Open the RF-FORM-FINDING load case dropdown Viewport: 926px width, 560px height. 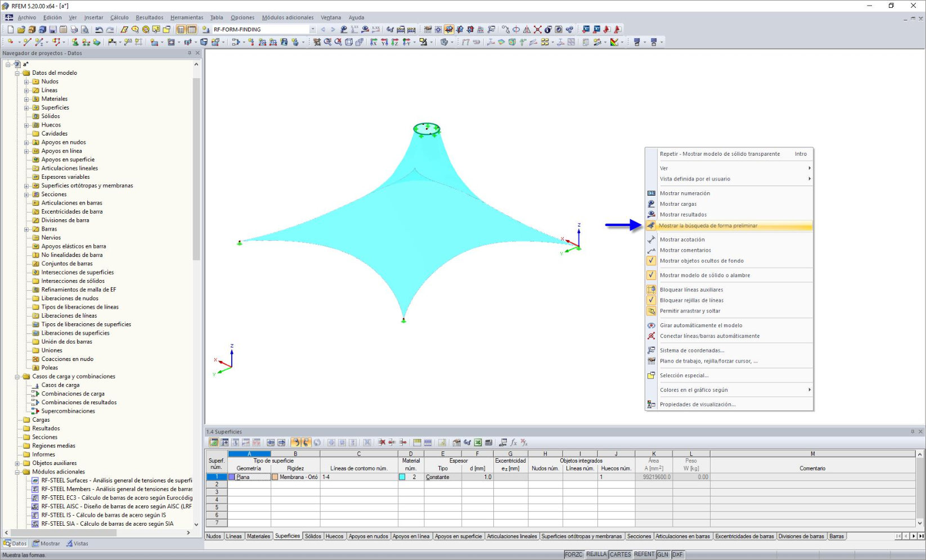pos(313,29)
